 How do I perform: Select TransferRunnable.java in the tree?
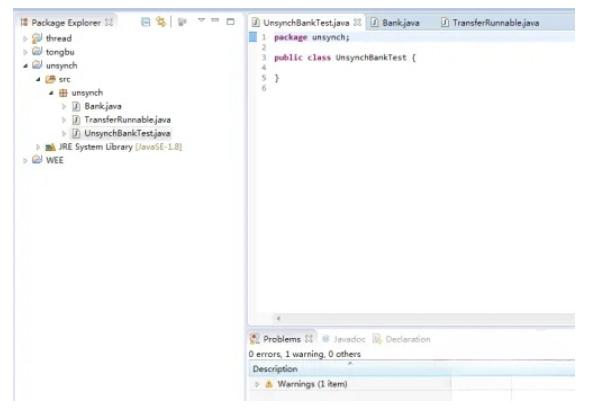point(125,119)
